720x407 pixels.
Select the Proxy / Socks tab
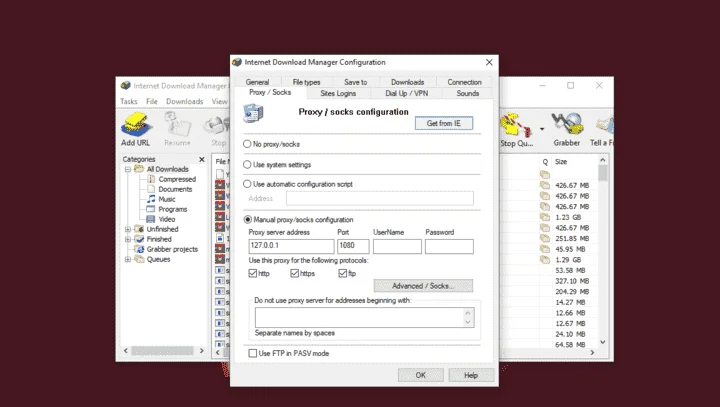(270, 92)
